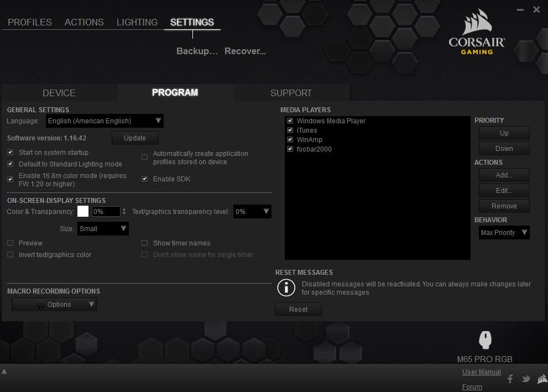Uncheck the Enable SDK checkbox
The height and width of the screenshot is (392, 548).
(x=145, y=179)
